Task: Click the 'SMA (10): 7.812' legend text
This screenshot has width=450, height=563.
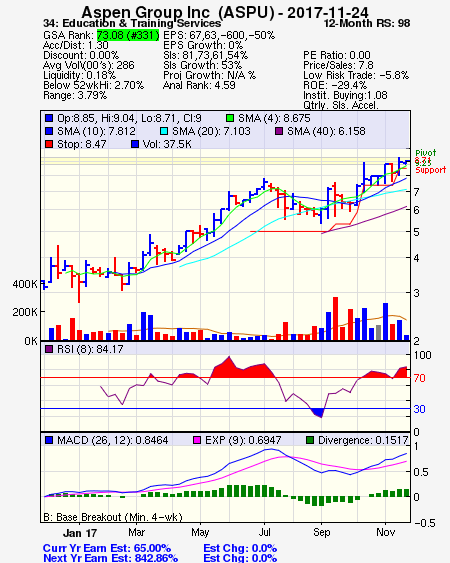Action: point(96,131)
